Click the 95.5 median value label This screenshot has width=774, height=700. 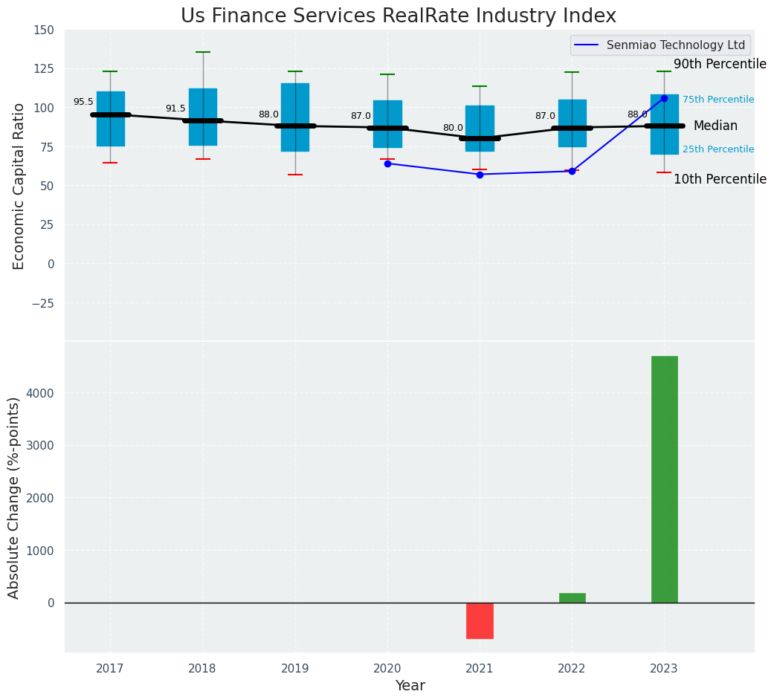[83, 103]
